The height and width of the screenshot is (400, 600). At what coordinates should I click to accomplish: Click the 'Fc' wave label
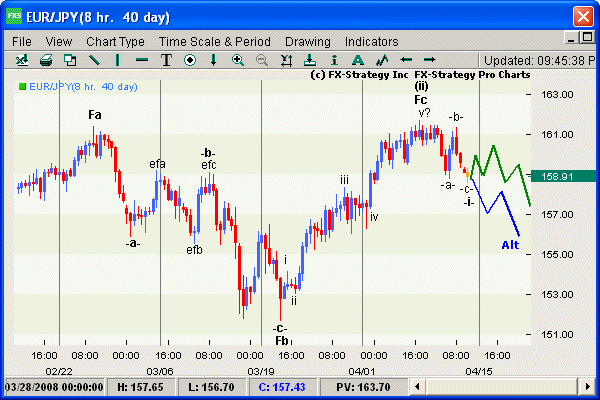pyautogui.click(x=421, y=100)
